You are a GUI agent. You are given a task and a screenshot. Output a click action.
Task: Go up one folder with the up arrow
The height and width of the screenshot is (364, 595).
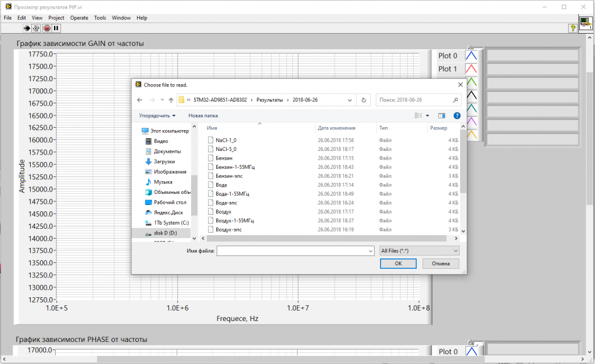(x=171, y=100)
